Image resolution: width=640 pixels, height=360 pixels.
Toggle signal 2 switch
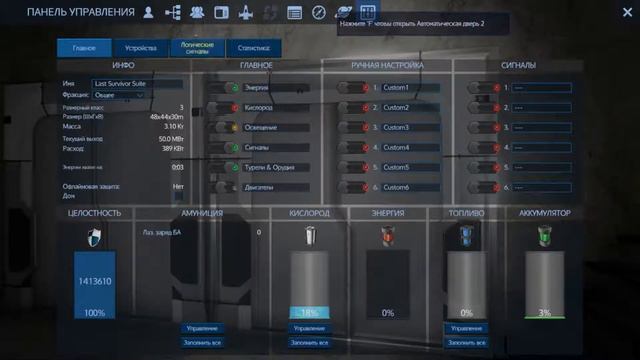point(484,107)
